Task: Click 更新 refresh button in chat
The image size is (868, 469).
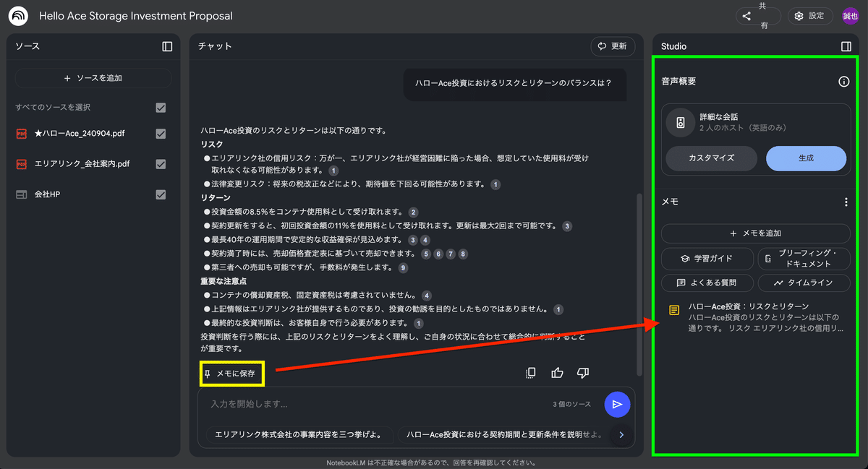Action: tap(613, 46)
